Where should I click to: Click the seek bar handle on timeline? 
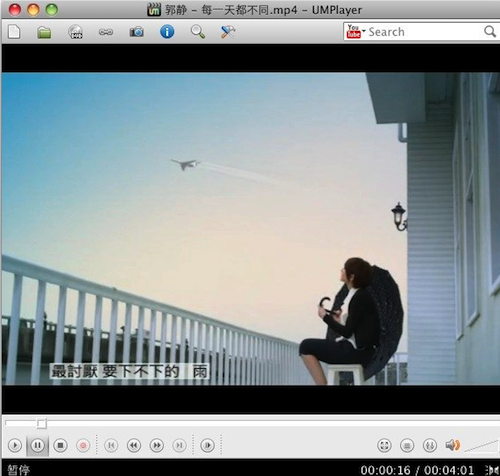(41, 424)
